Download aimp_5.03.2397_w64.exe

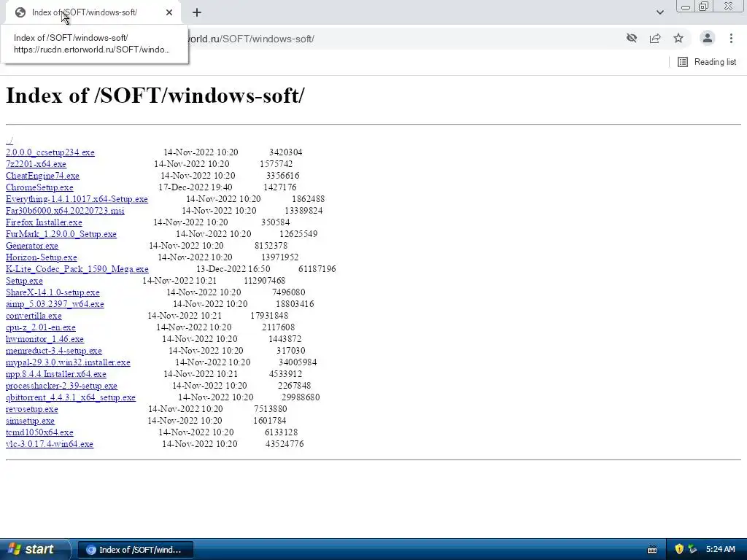click(x=55, y=304)
